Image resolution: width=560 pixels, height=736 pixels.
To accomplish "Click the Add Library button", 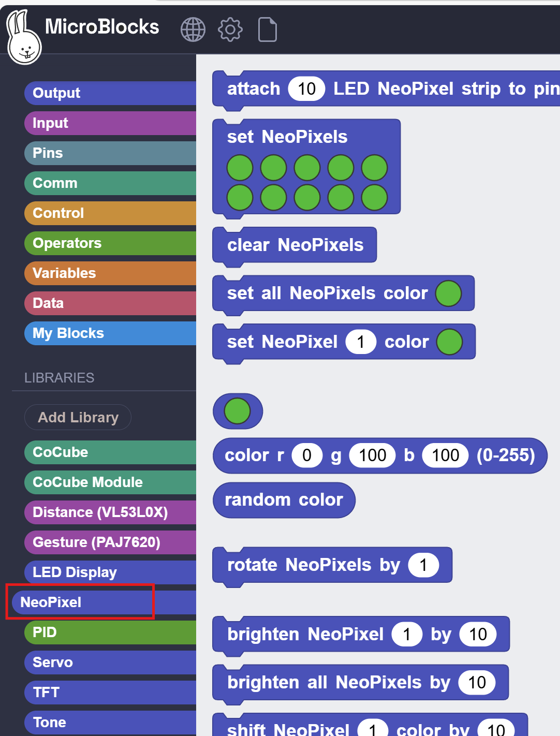I will [78, 417].
